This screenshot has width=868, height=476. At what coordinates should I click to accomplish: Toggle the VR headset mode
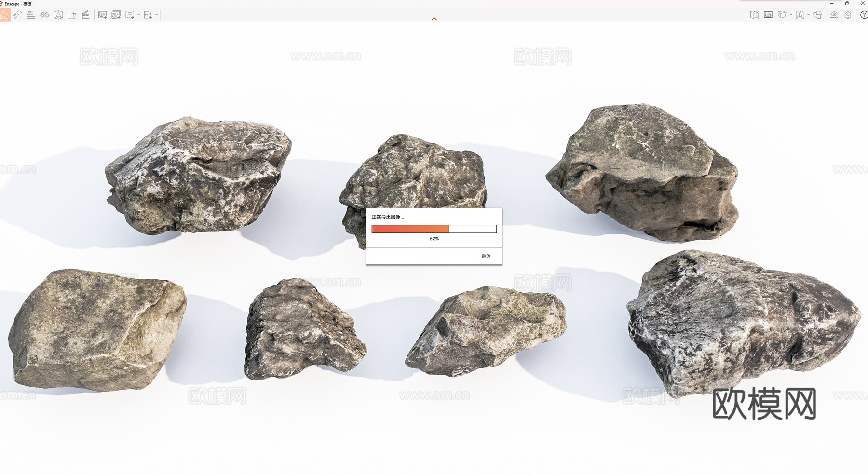pos(817,15)
